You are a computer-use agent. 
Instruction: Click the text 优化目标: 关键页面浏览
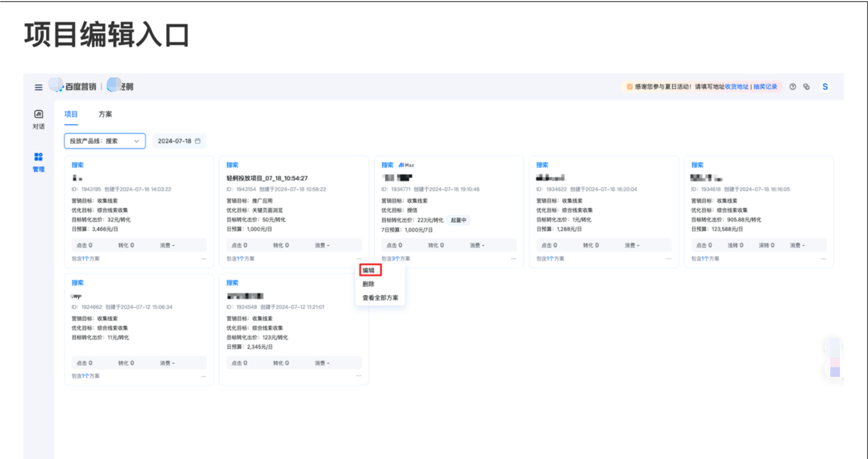pos(255,210)
